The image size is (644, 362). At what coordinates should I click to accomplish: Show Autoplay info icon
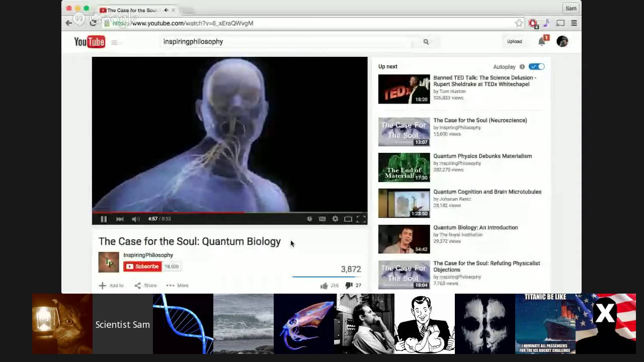coord(522,67)
